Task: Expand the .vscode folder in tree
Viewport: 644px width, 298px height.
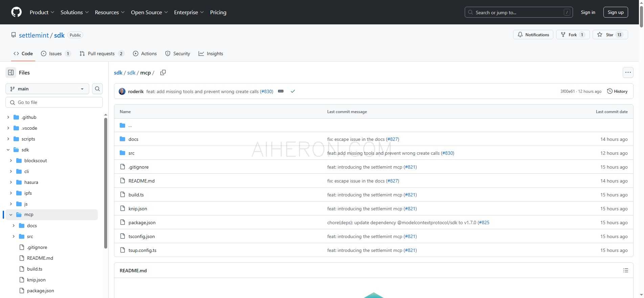Action: (x=8, y=128)
